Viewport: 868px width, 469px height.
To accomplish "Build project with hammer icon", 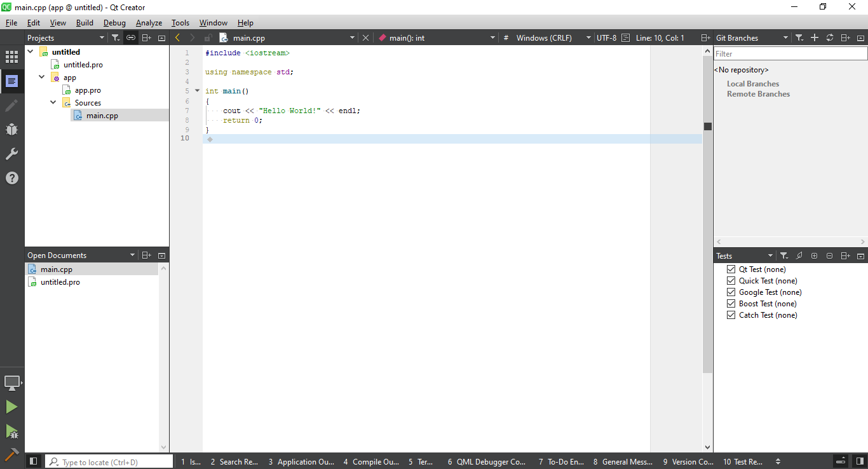I will (x=11, y=454).
